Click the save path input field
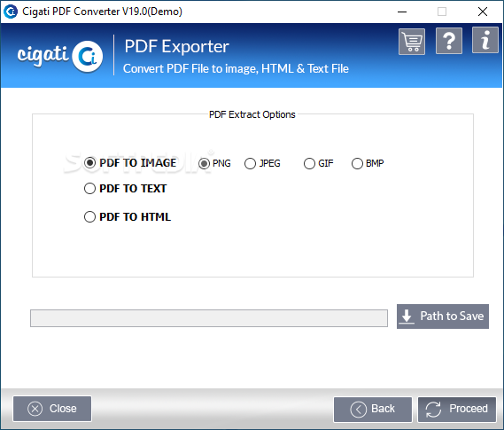This screenshot has width=504, height=430. tap(209, 318)
